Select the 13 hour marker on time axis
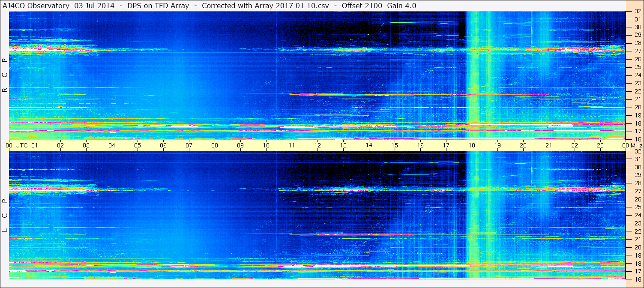The height and width of the screenshot is (288, 644). coord(343,145)
